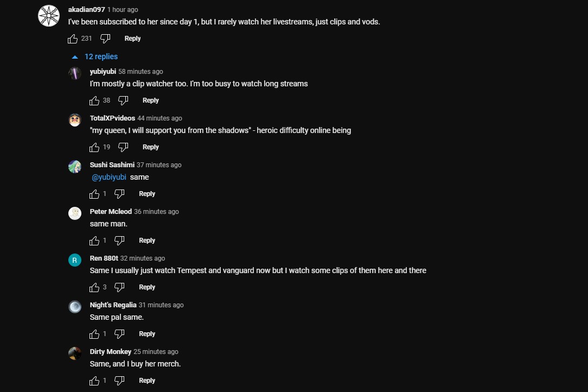Like Ren 880t's reply
The height and width of the screenshot is (392, 588).
point(94,287)
